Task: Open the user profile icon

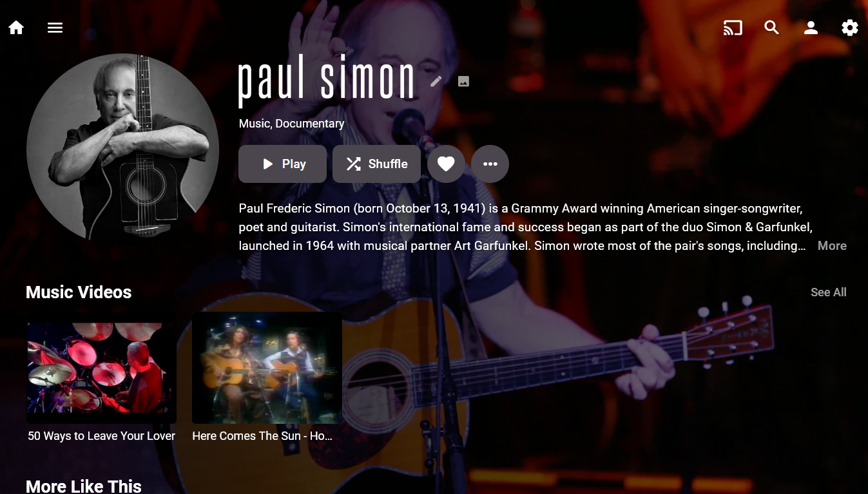Action: click(x=811, y=28)
